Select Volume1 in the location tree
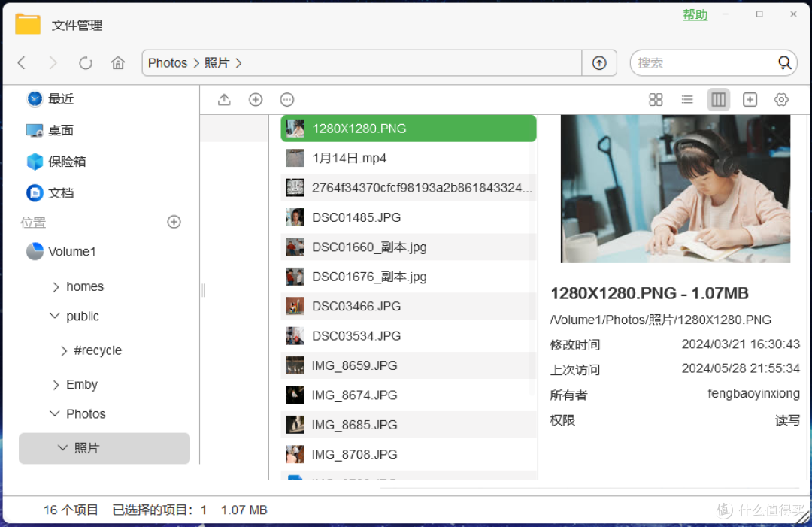Viewport: 812px width, 527px height. click(61, 252)
